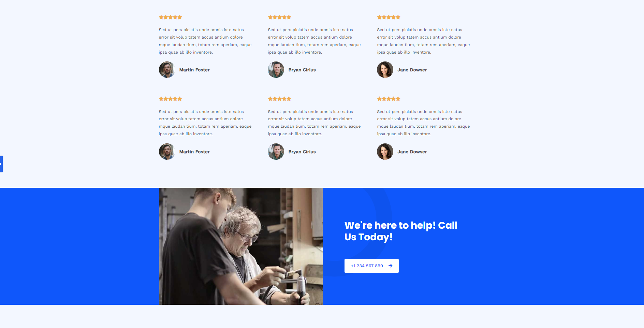
Task: Click Martin Foster's avatar in the first row
Action: (167, 70)
